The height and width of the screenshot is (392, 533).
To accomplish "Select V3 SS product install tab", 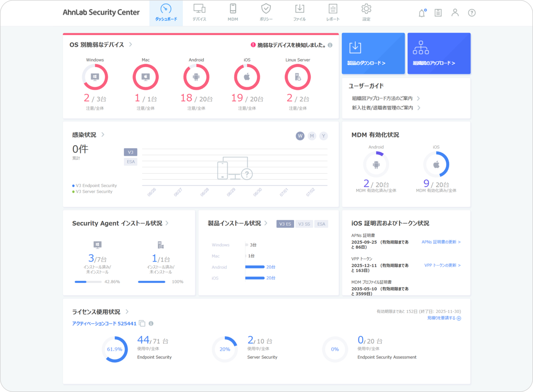I will pos(304,224).
